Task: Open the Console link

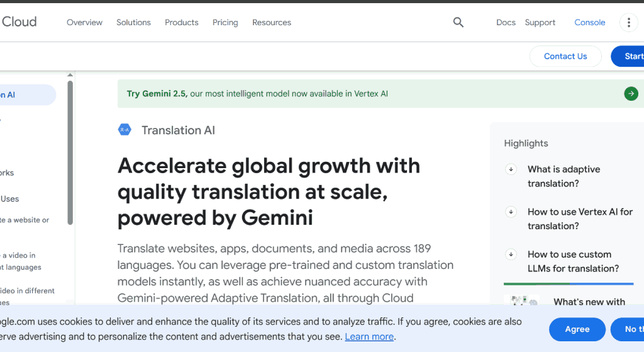Action: tap(589, 23)
